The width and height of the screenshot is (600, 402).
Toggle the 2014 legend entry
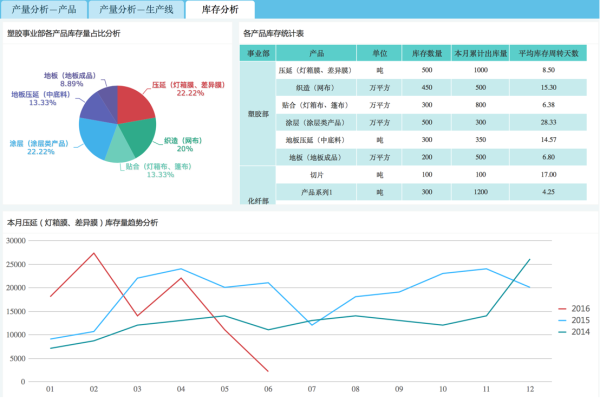(x=574, y=332)
